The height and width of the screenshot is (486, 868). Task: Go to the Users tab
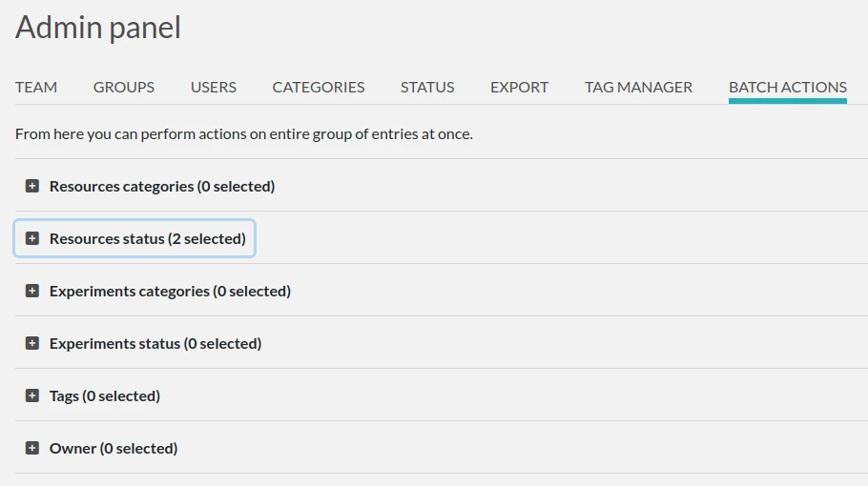[213, 88]
